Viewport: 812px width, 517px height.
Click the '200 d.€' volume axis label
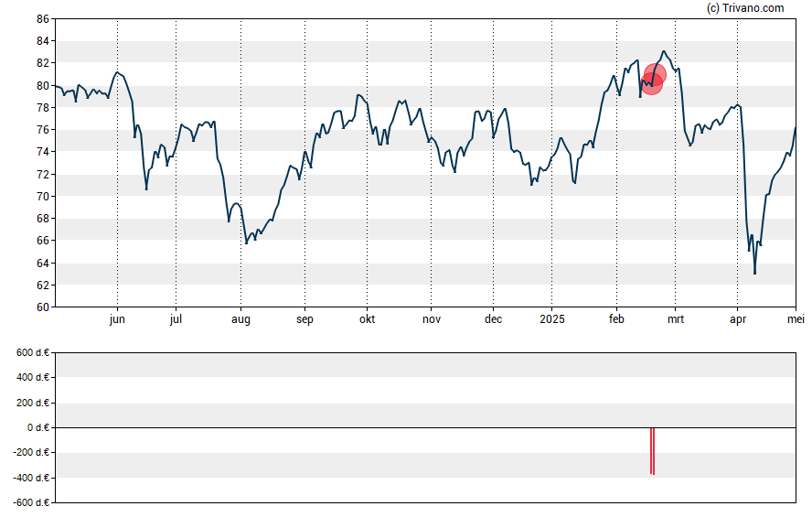pos(33,403)
